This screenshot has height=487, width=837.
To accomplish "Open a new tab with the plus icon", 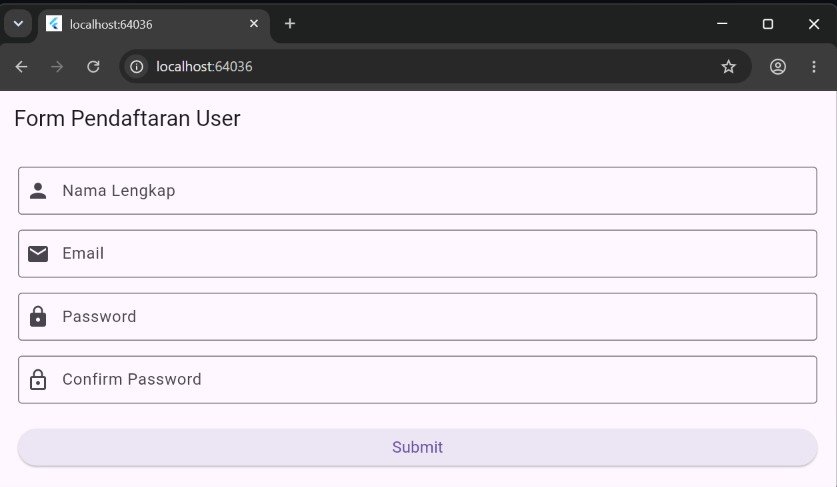I will (290, 23).
